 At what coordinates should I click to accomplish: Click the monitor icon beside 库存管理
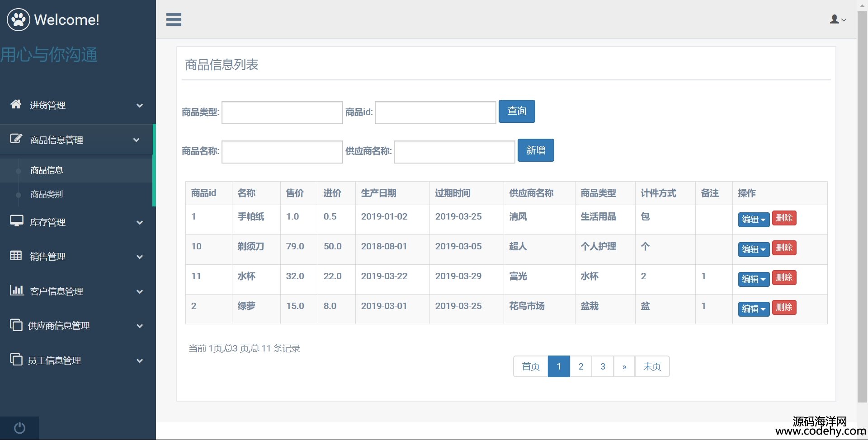pyautogui.click(x=17, y=221)
